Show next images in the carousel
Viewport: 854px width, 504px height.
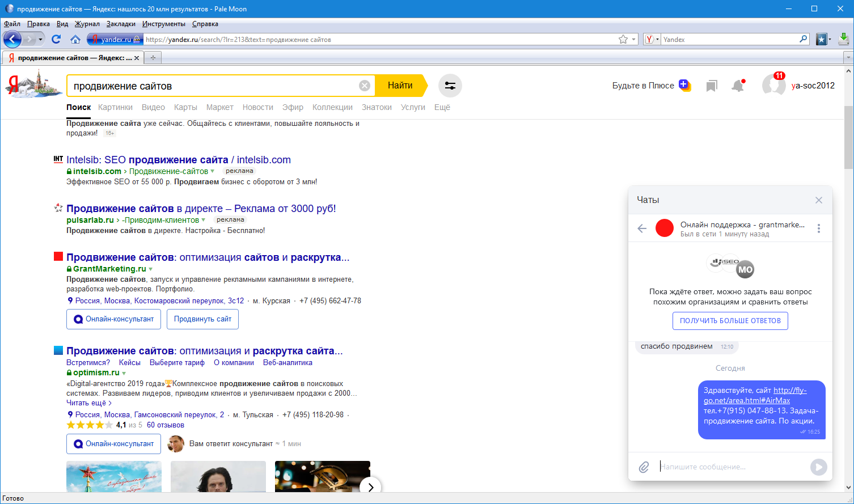tap(370, 486)
